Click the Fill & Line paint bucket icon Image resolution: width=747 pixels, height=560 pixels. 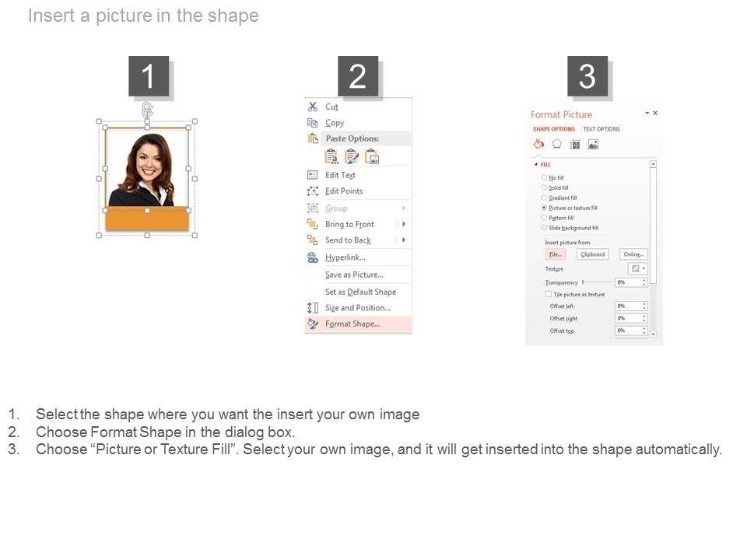coord(538,144)
